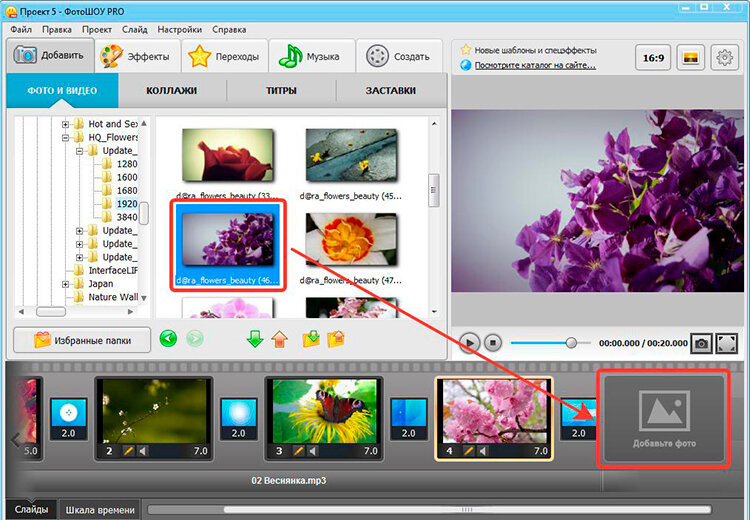Open the settings gear icon

pyautogui.click(x=724, y=58)
